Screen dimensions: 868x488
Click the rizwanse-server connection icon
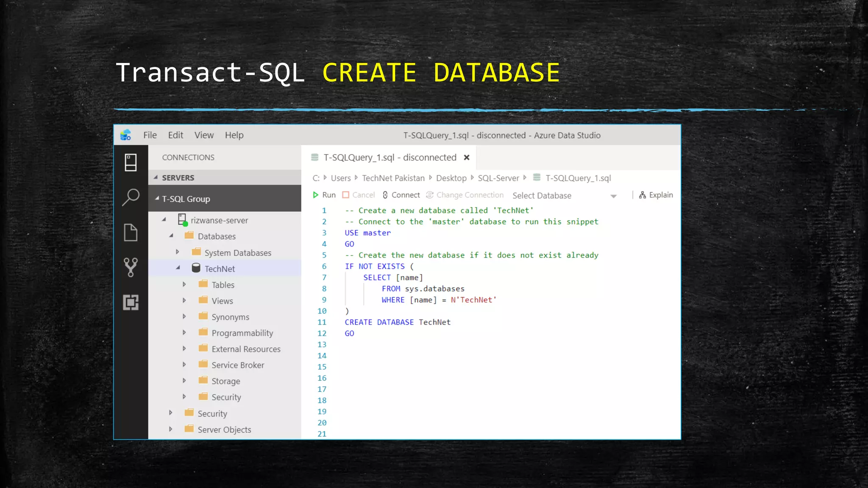183,220
